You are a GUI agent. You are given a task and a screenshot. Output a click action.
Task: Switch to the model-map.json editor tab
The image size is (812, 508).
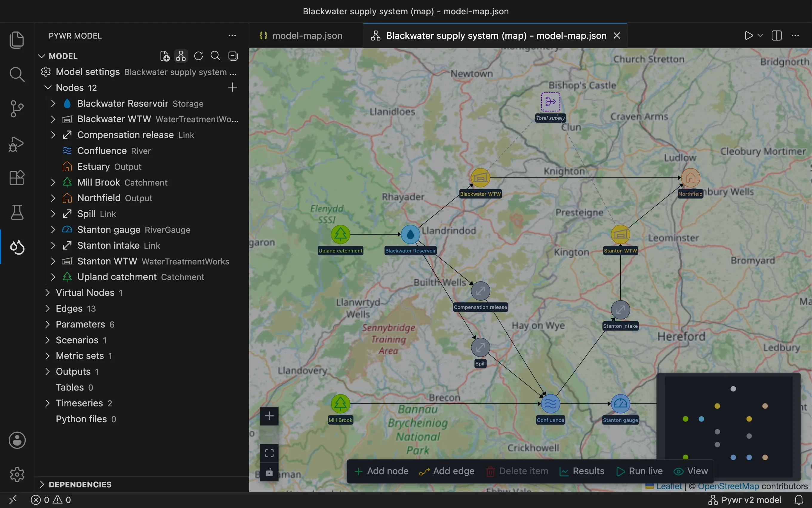tap(306, 36)
